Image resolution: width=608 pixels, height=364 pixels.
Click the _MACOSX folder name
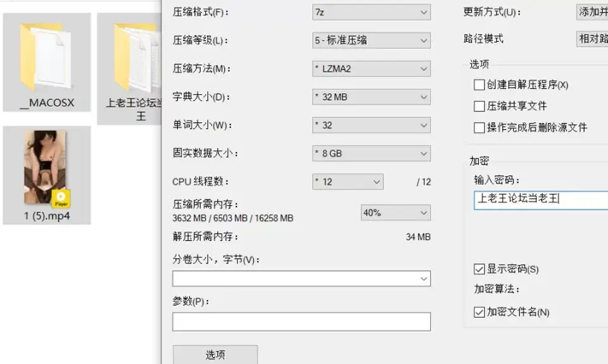coord(47,103)
